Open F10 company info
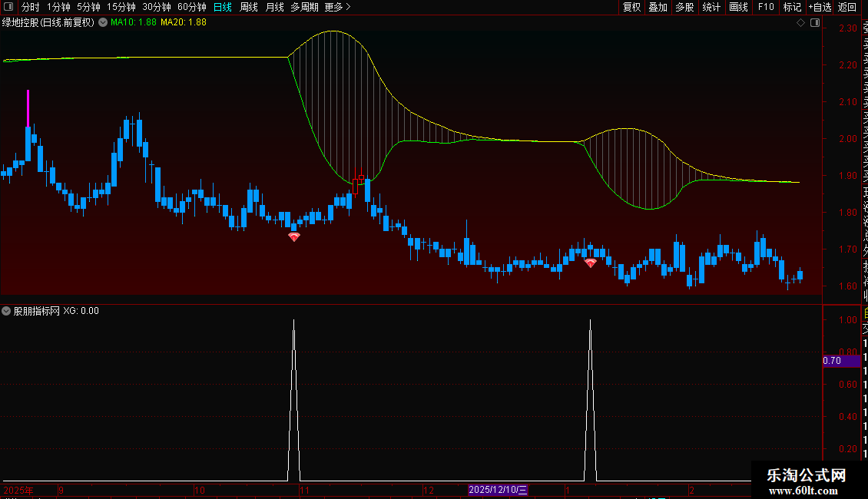Viewport: 868px width, 499px height. coord(766,7)
